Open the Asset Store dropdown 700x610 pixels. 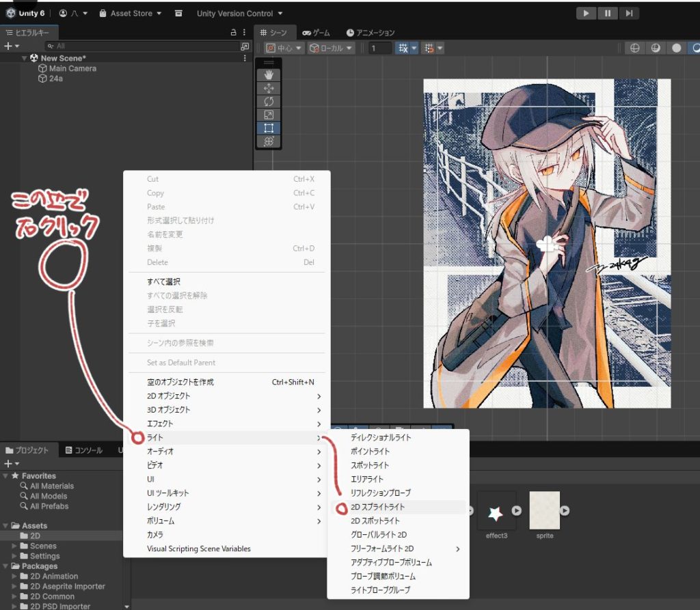pos(131,13)
